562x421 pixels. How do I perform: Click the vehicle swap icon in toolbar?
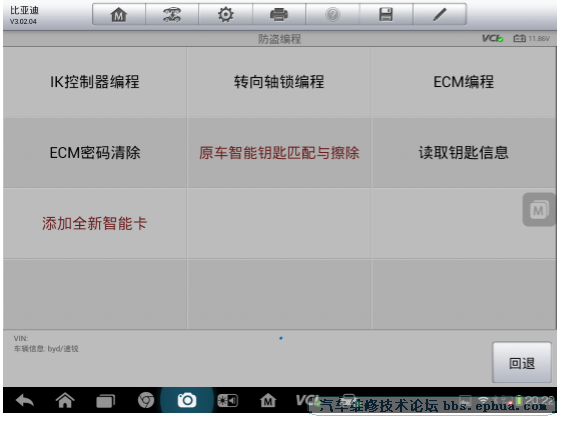pyautogui.click(x=172, y=15)
